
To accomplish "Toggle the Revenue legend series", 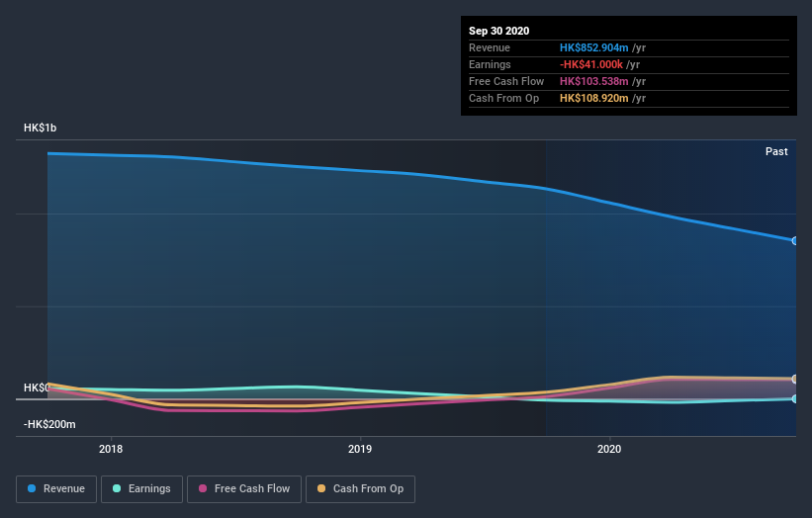I will [x=56, y=489].
